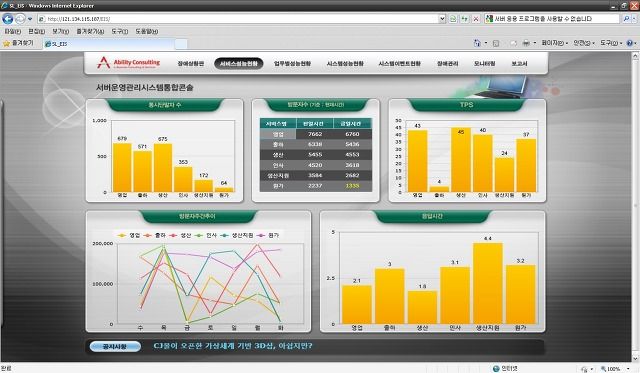This screenshot has width=640, height=373.
Task: Click the new tab button
Action: (x=181, y=44)
